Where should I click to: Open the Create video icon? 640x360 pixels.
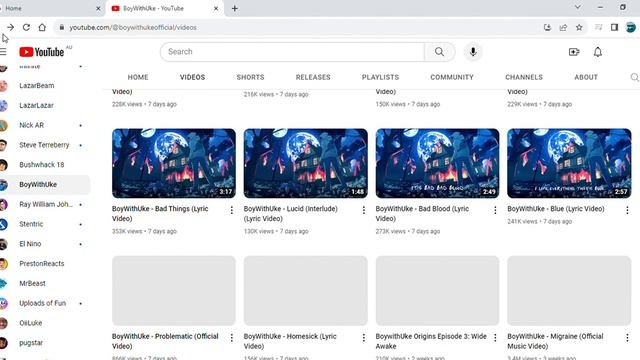[574, 52]
